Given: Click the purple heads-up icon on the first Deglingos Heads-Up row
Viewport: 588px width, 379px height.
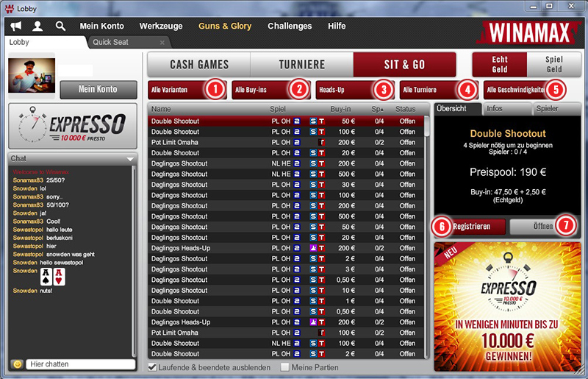Looking at the screenshot, I should point(313,248).
